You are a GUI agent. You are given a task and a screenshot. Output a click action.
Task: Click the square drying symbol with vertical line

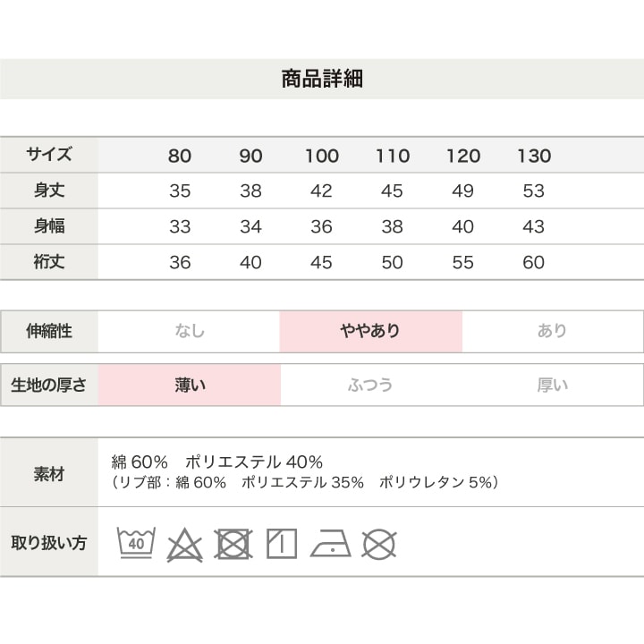[282, 544]
